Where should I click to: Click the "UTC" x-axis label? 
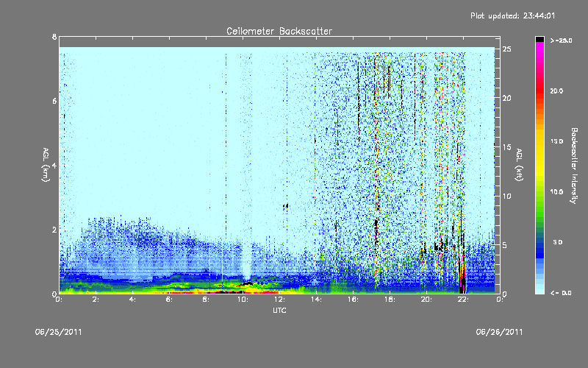coord(279,310)
